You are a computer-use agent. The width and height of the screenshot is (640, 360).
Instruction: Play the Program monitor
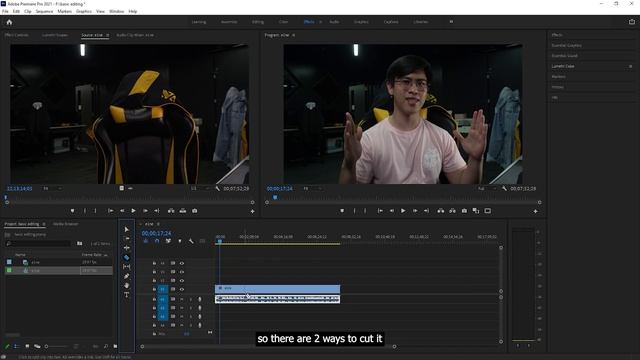[x=403, y=211]
